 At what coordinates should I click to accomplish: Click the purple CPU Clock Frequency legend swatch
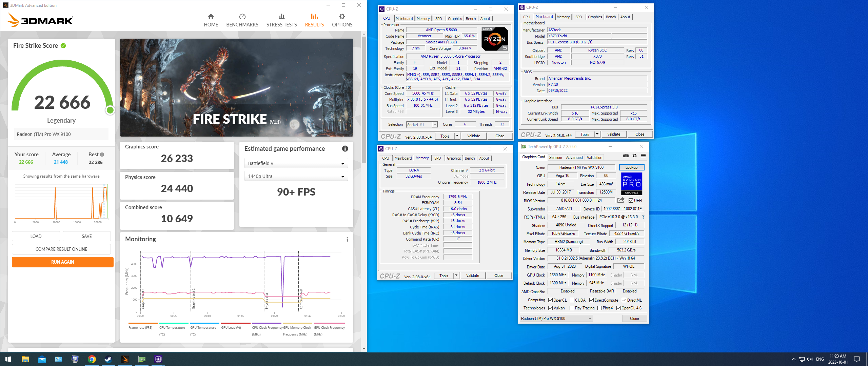267,323
